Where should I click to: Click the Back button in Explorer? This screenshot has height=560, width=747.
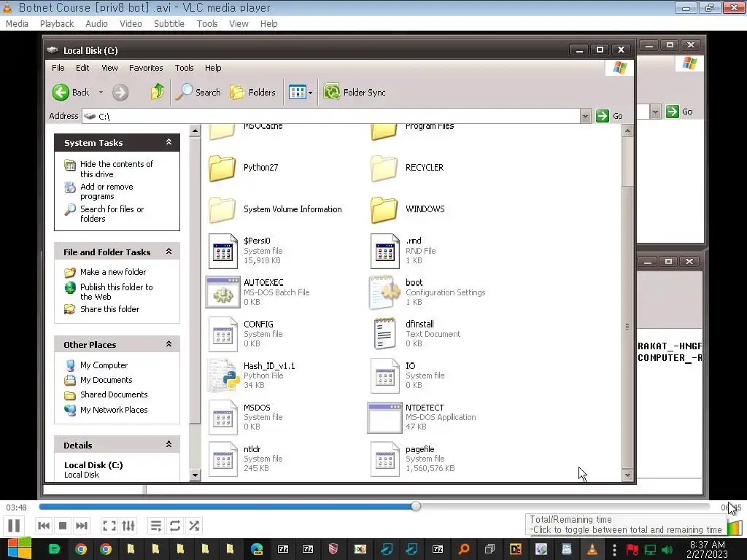(71, 93)
